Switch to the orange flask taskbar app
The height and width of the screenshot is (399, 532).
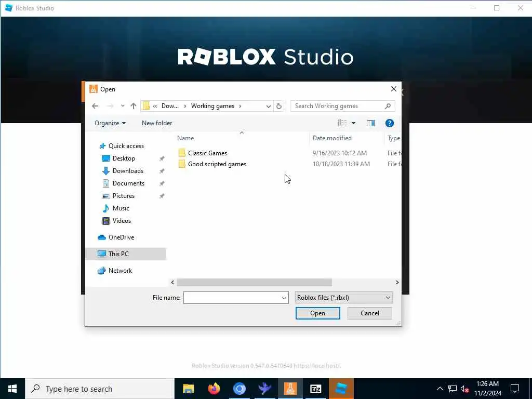[x=290, y=389]
